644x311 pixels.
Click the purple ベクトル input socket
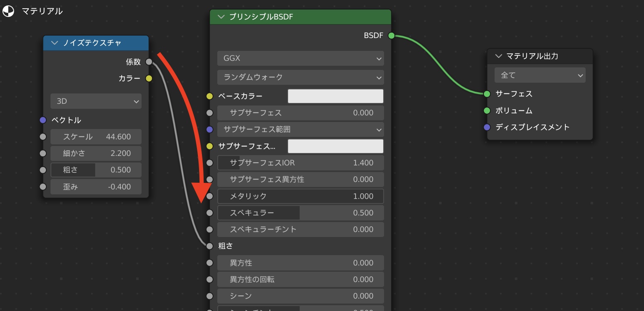pos(43,120)
